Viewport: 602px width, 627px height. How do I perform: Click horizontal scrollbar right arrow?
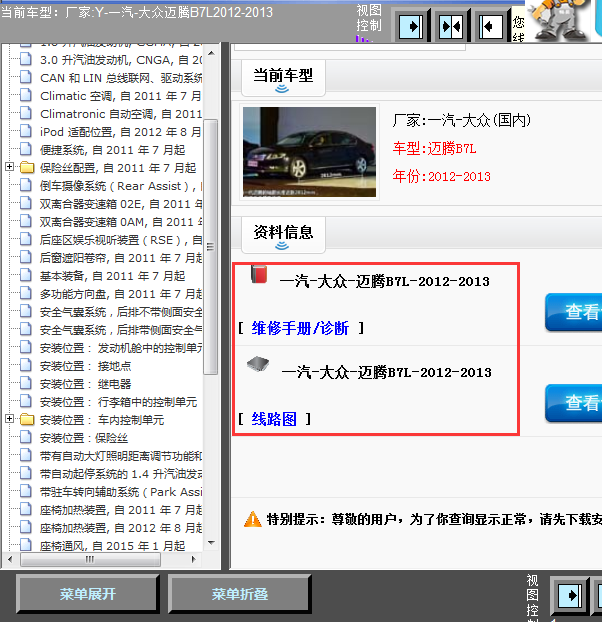194,559
